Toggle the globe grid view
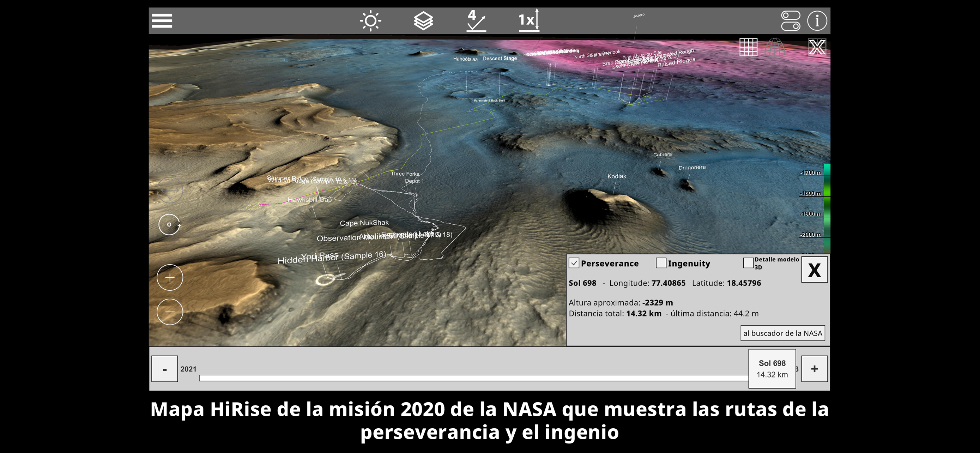The image size is (980, 453). pyautogui.click(x=775, y=47)
